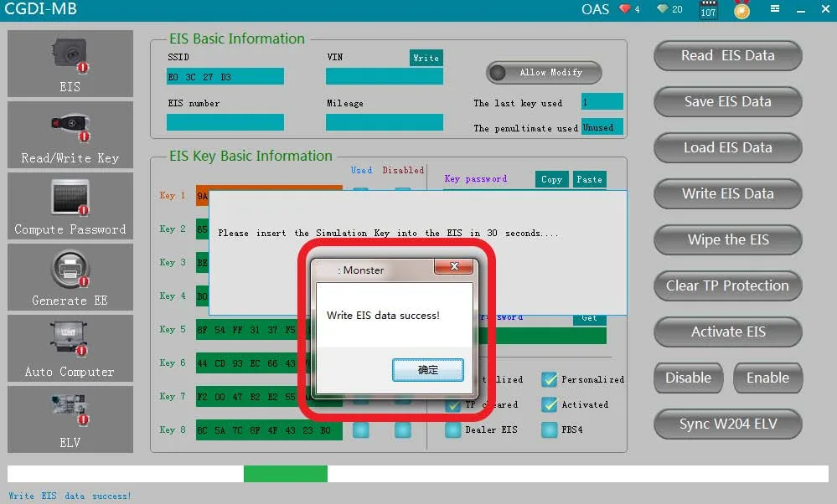Open the 107 calendar icon
This screenshot has height=504, width=837.
[708, 9]
